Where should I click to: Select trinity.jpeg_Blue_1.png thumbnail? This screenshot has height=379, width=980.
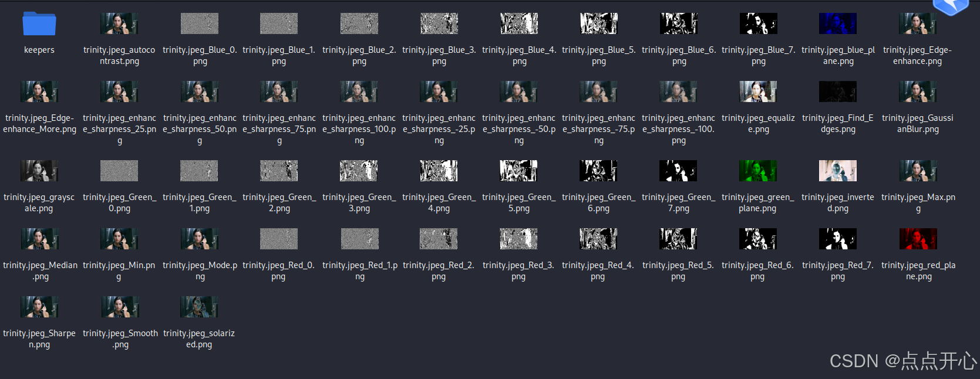pyautogui.click(x=279, y=23)
